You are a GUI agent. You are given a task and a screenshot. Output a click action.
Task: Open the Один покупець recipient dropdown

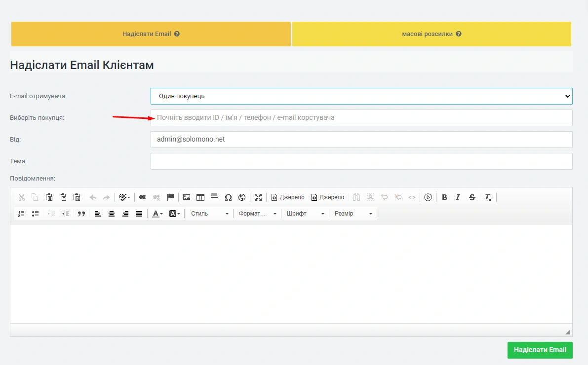click(361, 96)
